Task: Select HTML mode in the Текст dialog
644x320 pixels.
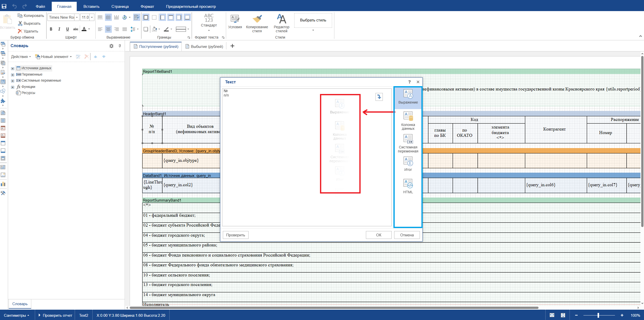Action: pos(408,186)
